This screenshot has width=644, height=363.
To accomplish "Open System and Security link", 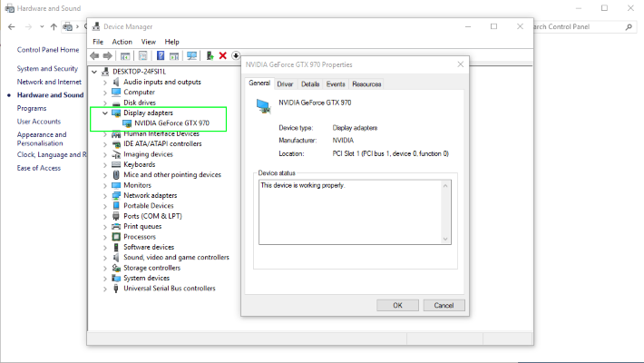I will pos(47,69).
